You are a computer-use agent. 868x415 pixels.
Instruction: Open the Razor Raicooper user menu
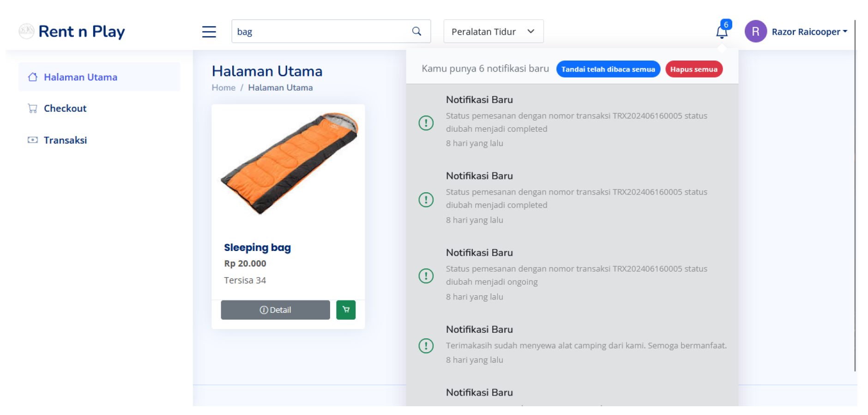coord(809,31)
